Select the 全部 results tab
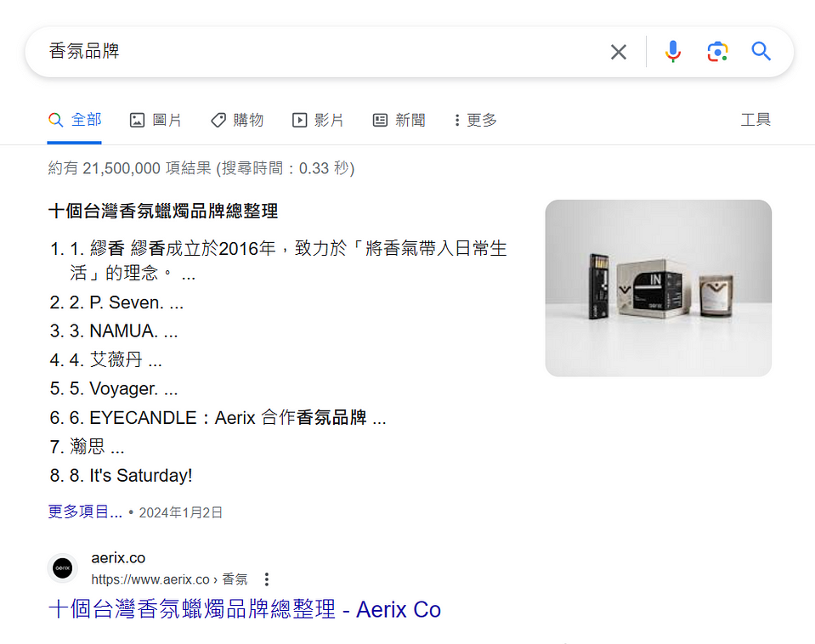Image resolution: width=815 pixels, height=644 pixels. click(74, 120)
